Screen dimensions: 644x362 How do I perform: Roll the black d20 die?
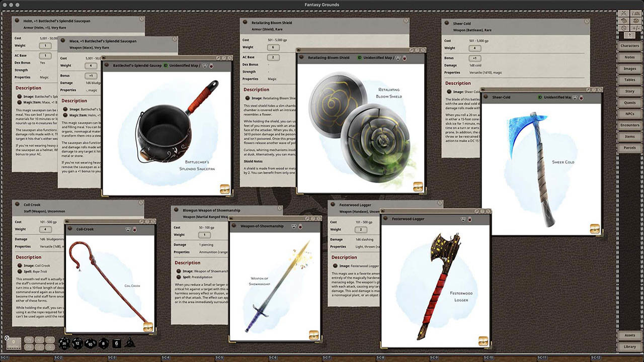point(64,344)
